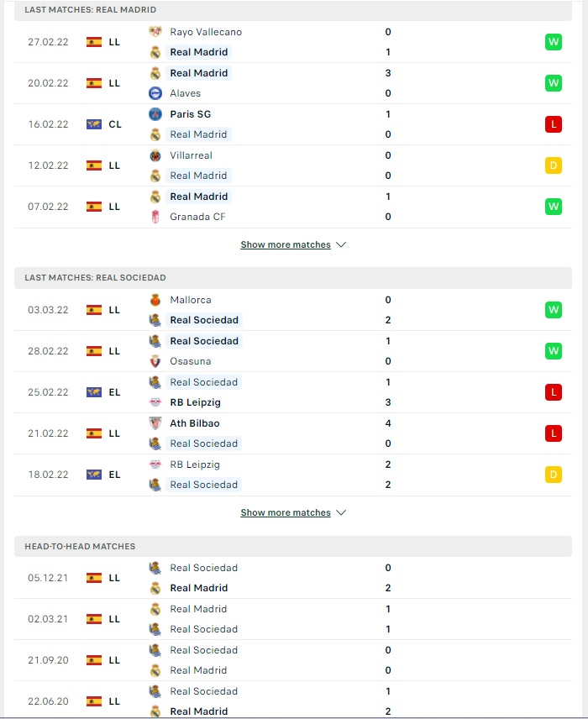Screen dimensions: 588x719
Task: Click the Europa League flag on 18.02.22 row
Action: click(94, 475)
